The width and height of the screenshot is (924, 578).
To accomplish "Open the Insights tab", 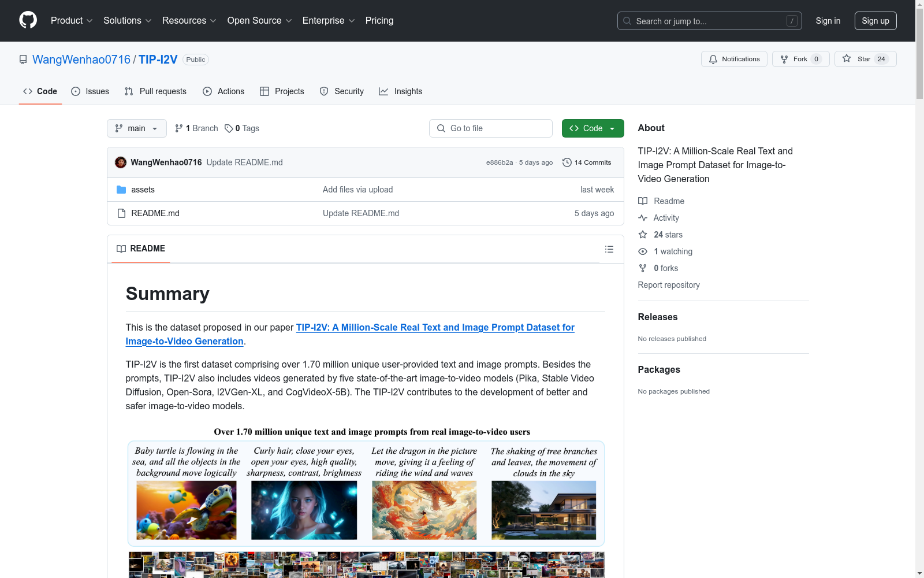I will coord(401,91).
